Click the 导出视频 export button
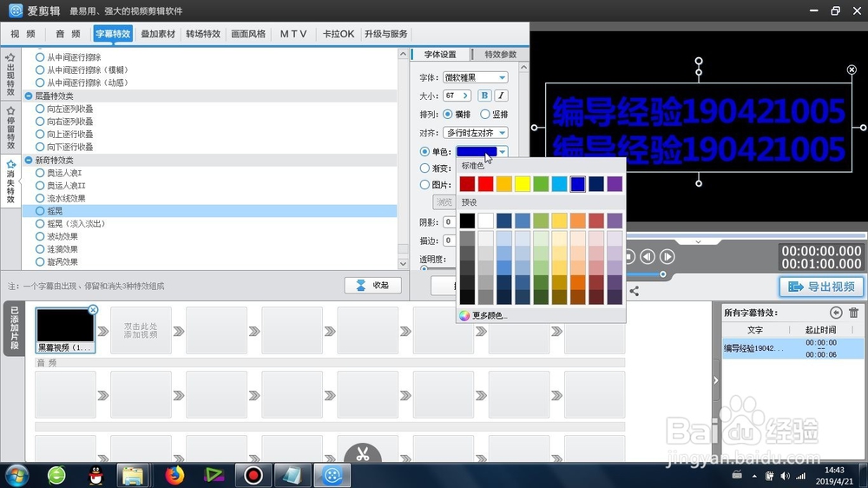The image size is (868, 488). [x=821, y=287]
